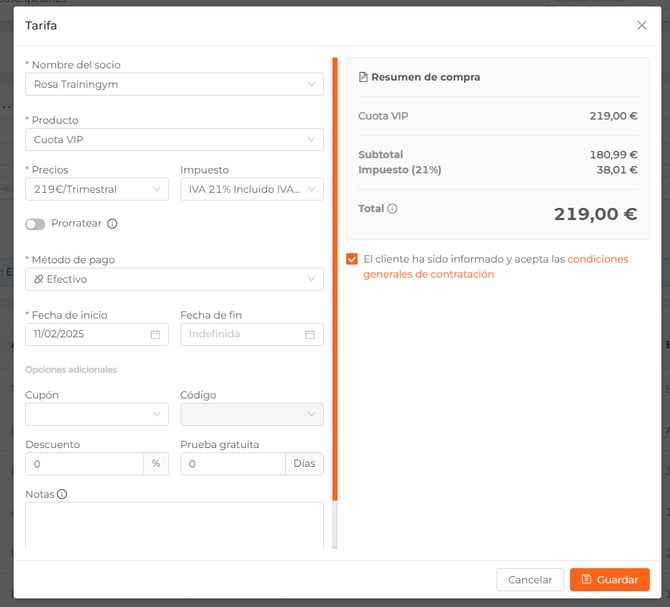Open the Fecha de inicio calendar icon
Viewport: 670px width, 607px height.
155,334
